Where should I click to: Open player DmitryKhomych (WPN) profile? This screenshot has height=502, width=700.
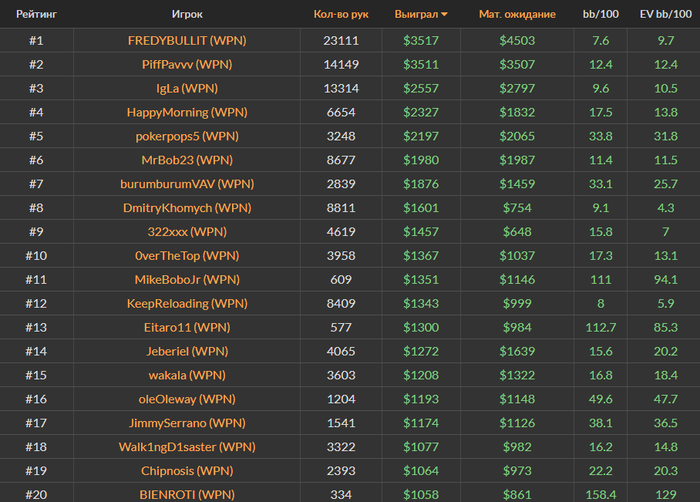pos(187,208)
